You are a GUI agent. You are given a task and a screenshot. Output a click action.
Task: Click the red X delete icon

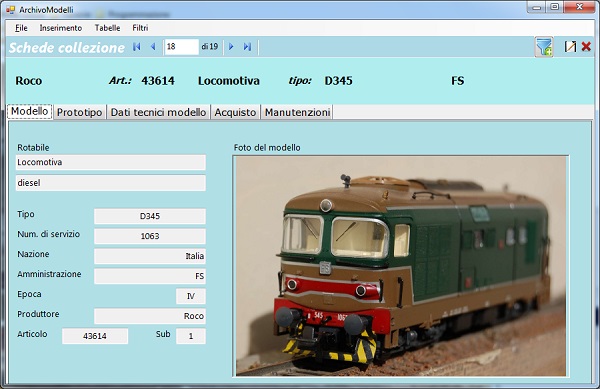coord(586,47)
